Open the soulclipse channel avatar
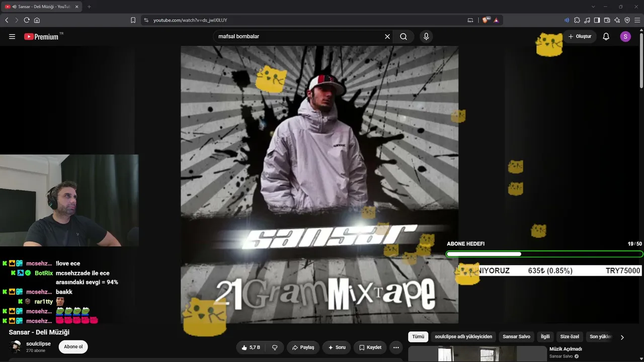The image size is (644, 362). (16, 347)
